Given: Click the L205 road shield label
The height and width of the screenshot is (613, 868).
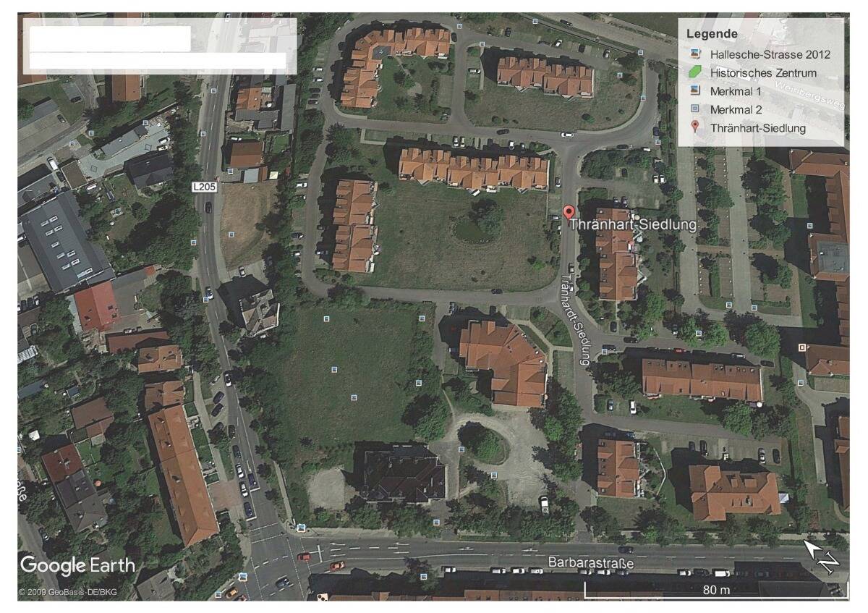Looking at the screenshot, I should click(x=205, y=187).
